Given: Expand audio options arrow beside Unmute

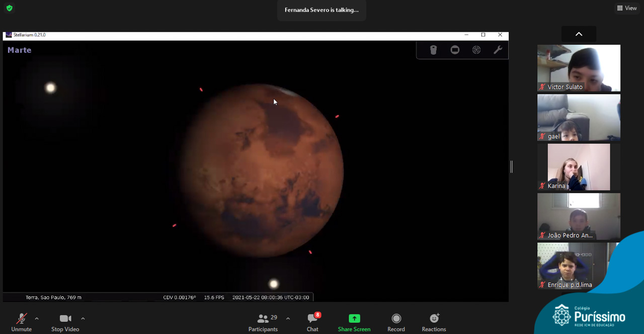Looking at the screenshot, I should pyautogui.click(x=37, y=318).
